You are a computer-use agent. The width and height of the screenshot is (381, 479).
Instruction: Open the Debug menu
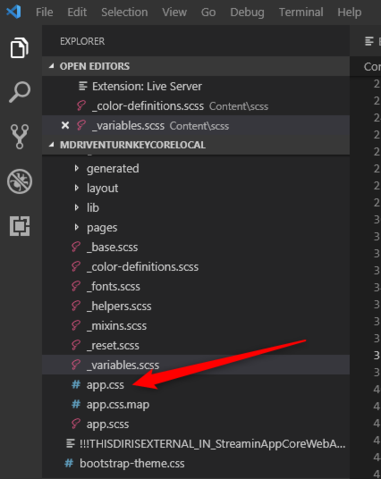click(247, 12)
